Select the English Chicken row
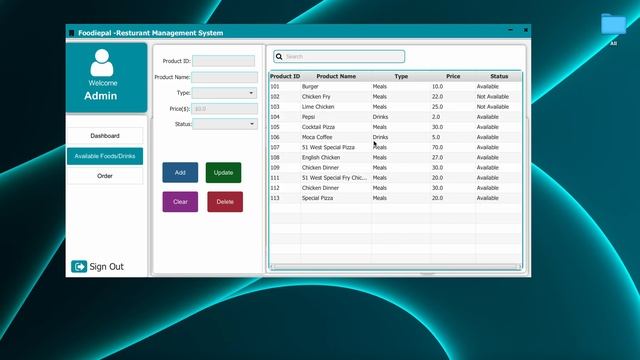 pos(396,158)
